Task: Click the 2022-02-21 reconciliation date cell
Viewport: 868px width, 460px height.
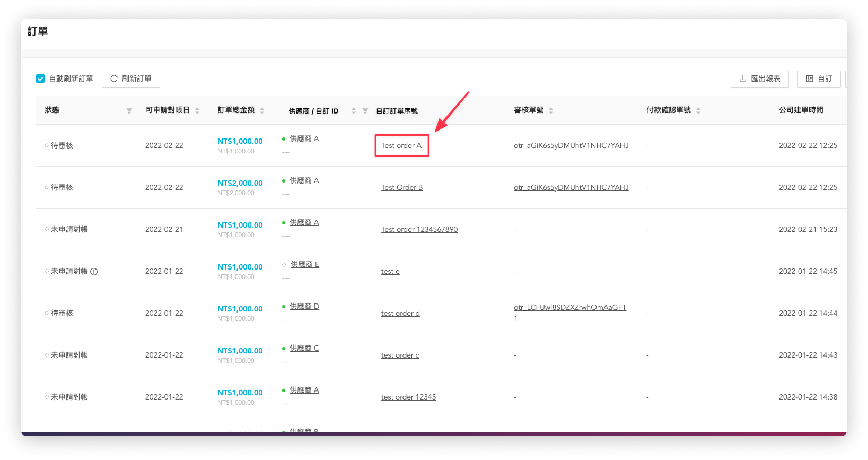Action: pos(164,229)
